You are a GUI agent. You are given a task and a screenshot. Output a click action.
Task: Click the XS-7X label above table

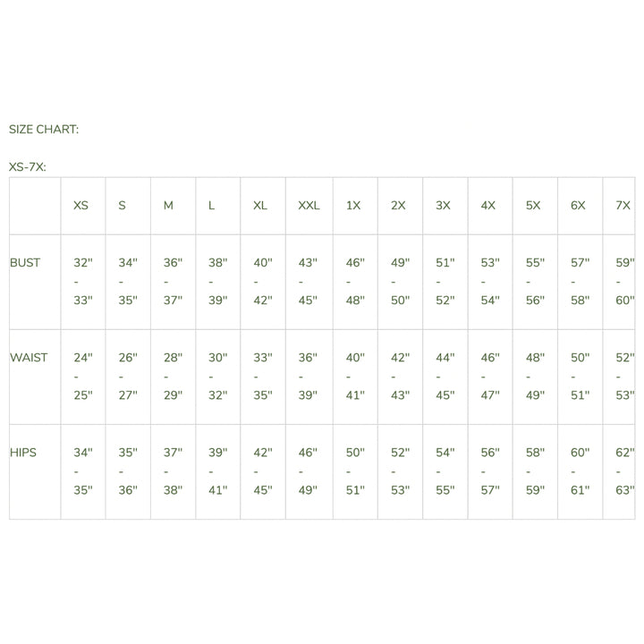point(28,166)
